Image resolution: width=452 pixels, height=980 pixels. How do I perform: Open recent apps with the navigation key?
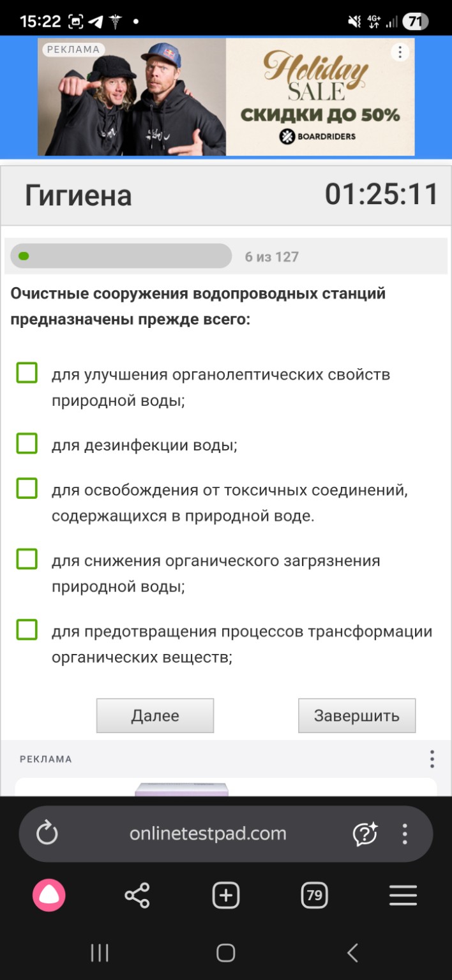pyautogui.click(x=100, y=953)
